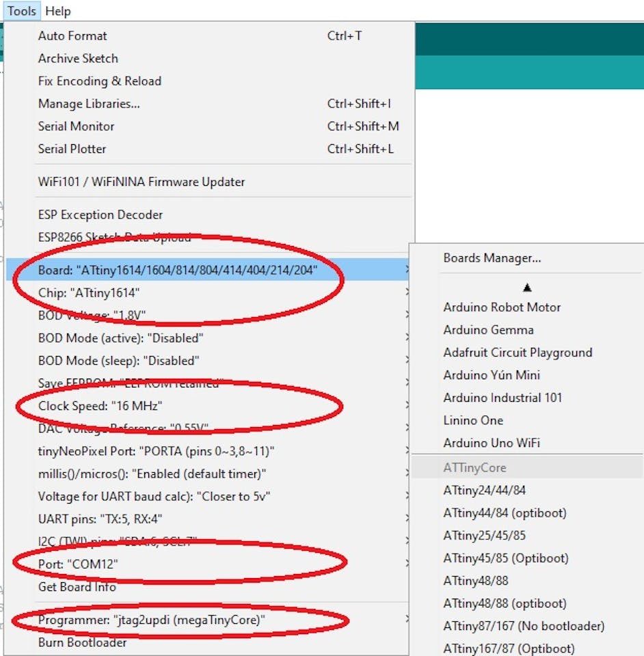Select ATtiny24/44/84 board

[527, 490]
